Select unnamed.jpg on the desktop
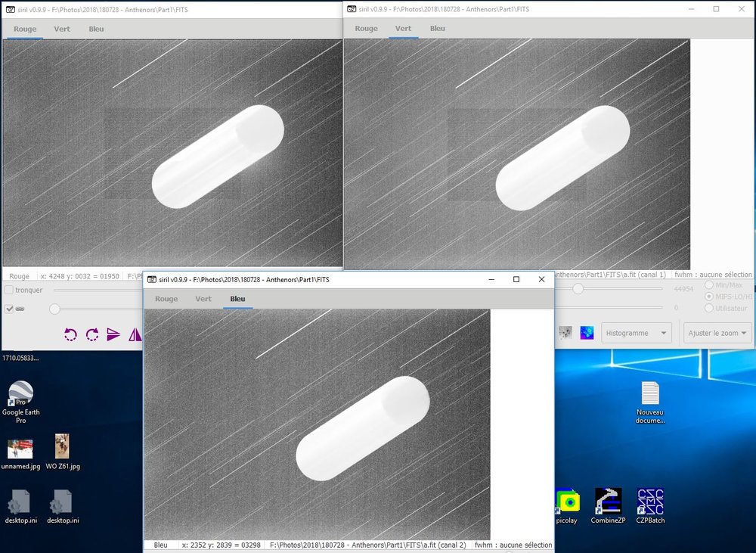Screen dimensions: 756x553 point(20,454)
